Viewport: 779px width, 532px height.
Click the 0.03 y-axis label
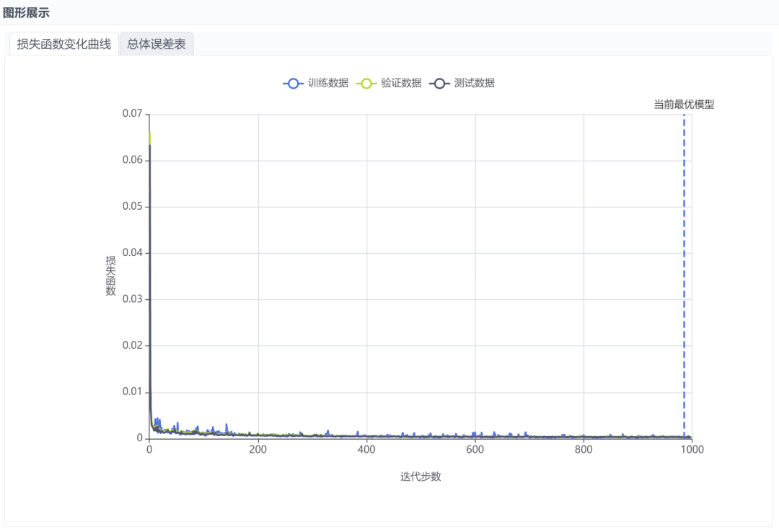point(133,299)
